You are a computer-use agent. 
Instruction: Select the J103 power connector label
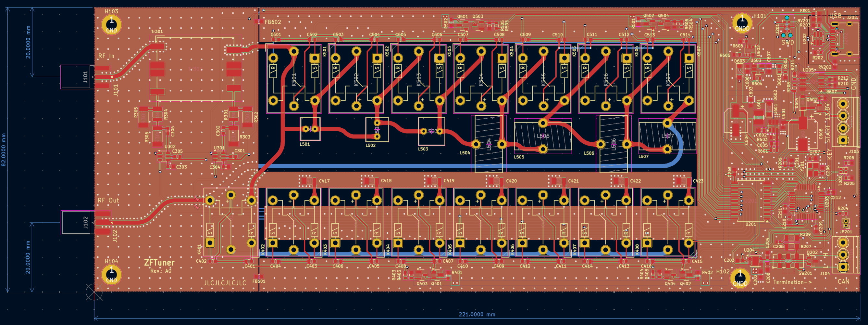(854, 151)
